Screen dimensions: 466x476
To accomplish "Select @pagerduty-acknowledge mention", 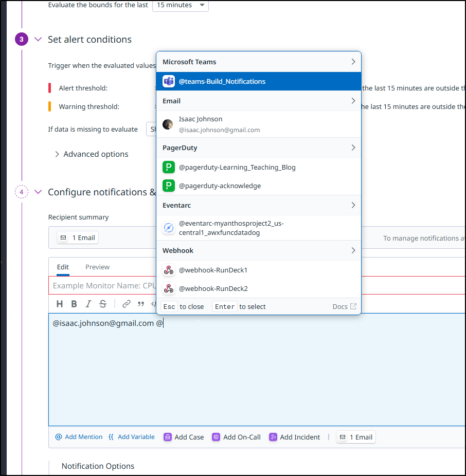I will pyautogui.click(x=259, y=186).
